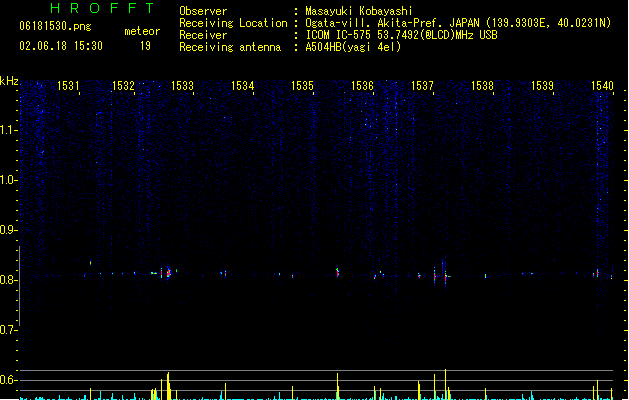Click the Observer label
Viewport: 629px width, 400px height.
(x=203, y=11)
